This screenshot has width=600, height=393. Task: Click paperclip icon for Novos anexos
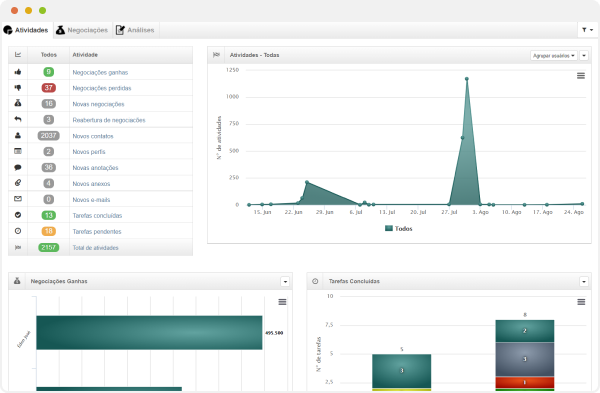pos(18,183)
